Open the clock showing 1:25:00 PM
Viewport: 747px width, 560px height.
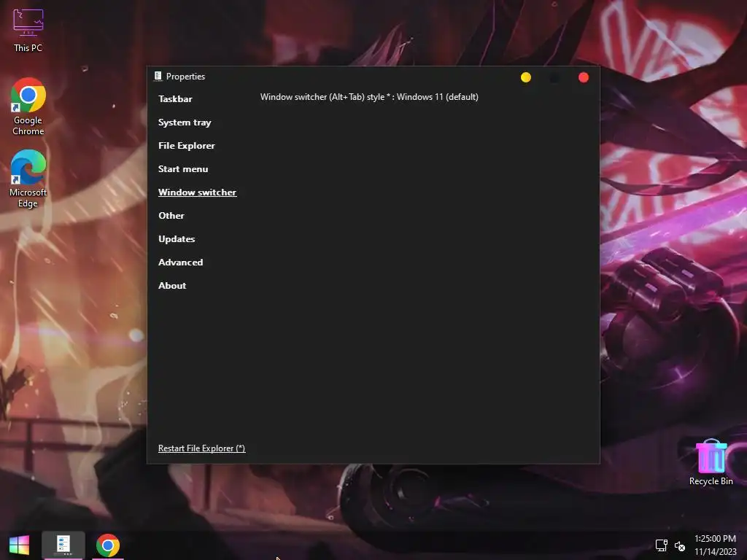point(715,545)
